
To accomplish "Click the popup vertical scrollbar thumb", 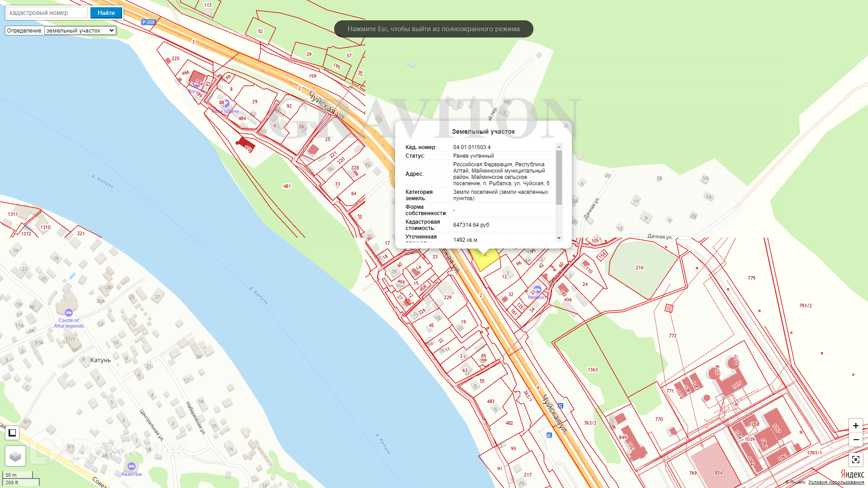I will coord(559,177).
